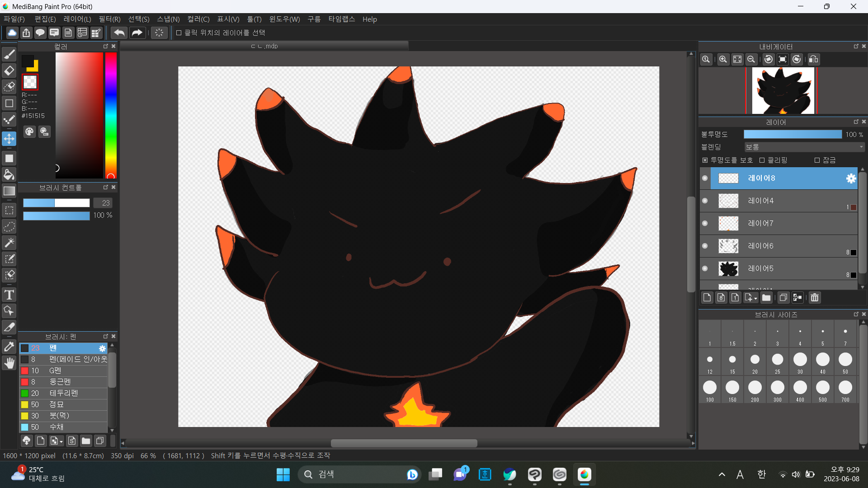Select the 둥근펜 brush
The width and height of the screenshot is (868, 488).
(x=63, y=382)
